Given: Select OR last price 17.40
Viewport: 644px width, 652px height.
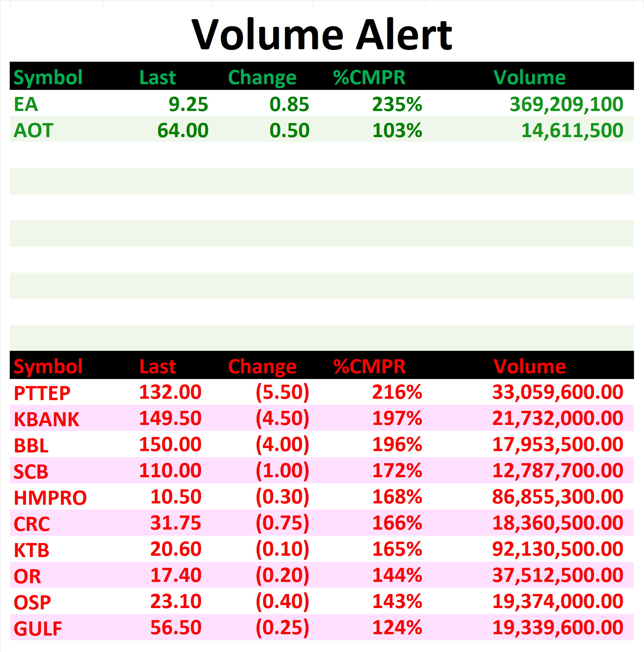Looking at the screenshot, I should (x=176, y=576).
